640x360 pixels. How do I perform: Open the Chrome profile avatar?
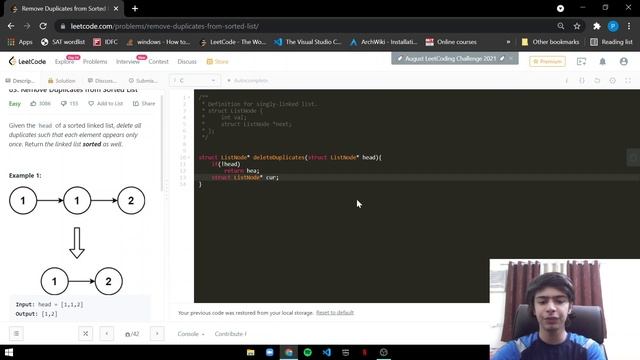pos(613,26)
